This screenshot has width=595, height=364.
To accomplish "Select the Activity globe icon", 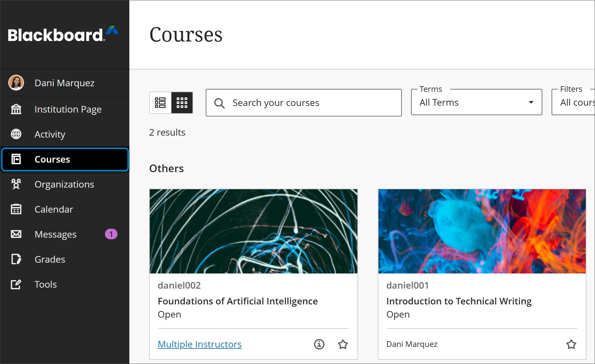I will tap(16, 134).
